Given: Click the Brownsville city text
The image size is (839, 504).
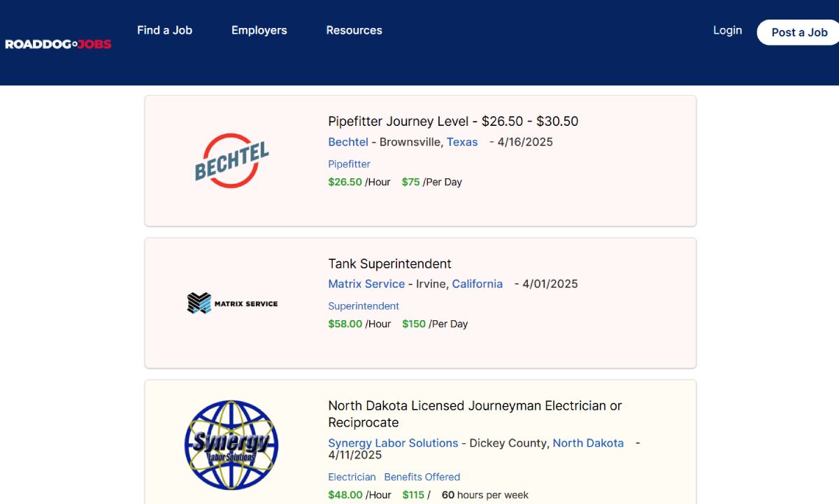Looking at the screenshot, I should coord(410,142).
